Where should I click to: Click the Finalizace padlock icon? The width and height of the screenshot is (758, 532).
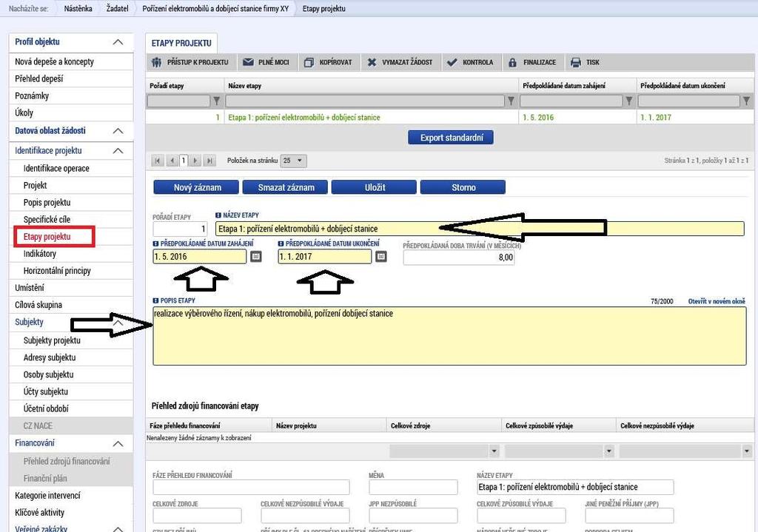pos(512,62)
